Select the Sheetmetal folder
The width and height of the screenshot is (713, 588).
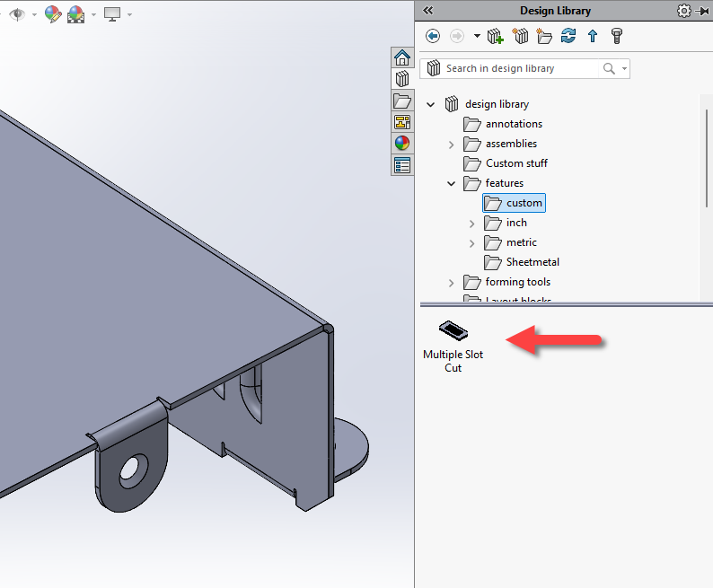pyautogui.click(x=532, y=262)
